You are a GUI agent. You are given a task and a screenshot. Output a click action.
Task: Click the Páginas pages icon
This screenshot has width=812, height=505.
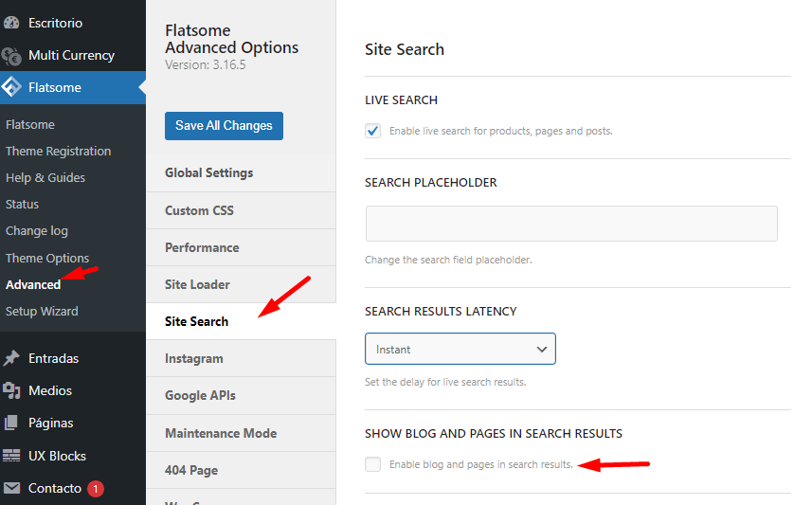[11, 423]
